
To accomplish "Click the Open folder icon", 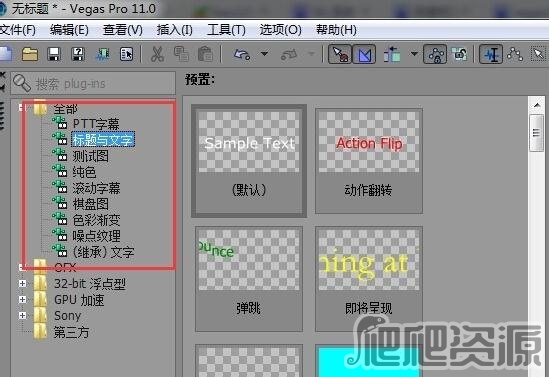I will tap(30, 54).
